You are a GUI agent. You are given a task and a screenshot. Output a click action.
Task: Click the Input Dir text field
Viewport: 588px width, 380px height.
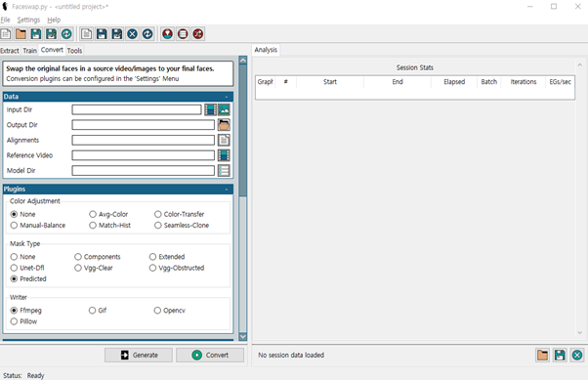137,110
